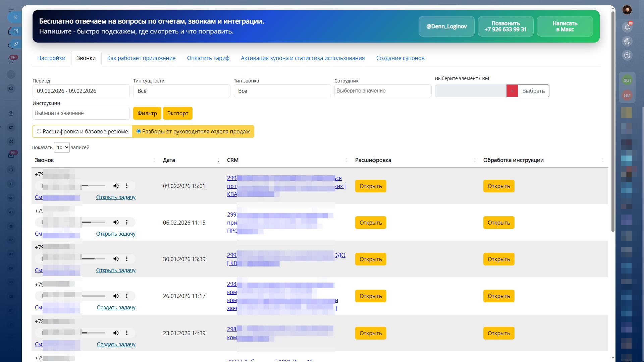This screenshot has height=362, width=644.
Task: Open user profile avatar at top right
Action: point(627,10)
